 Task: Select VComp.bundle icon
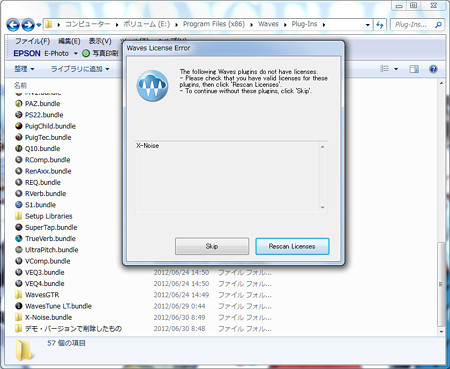(x=19, y=261)
